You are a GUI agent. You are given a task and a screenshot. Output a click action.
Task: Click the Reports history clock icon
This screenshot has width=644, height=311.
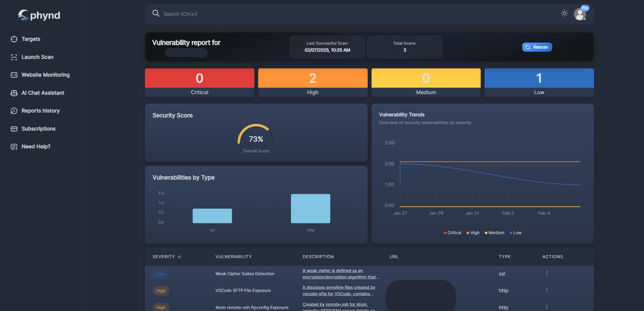[14, 111]
